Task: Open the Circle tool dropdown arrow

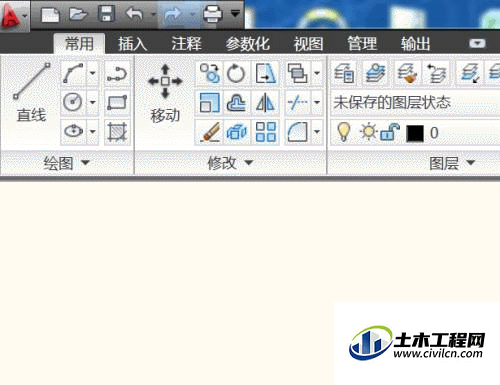Action: click(93, 102)
